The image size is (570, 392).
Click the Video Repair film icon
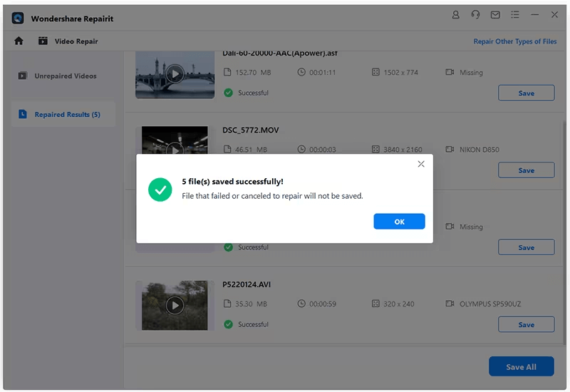click(x=43, y=41)
